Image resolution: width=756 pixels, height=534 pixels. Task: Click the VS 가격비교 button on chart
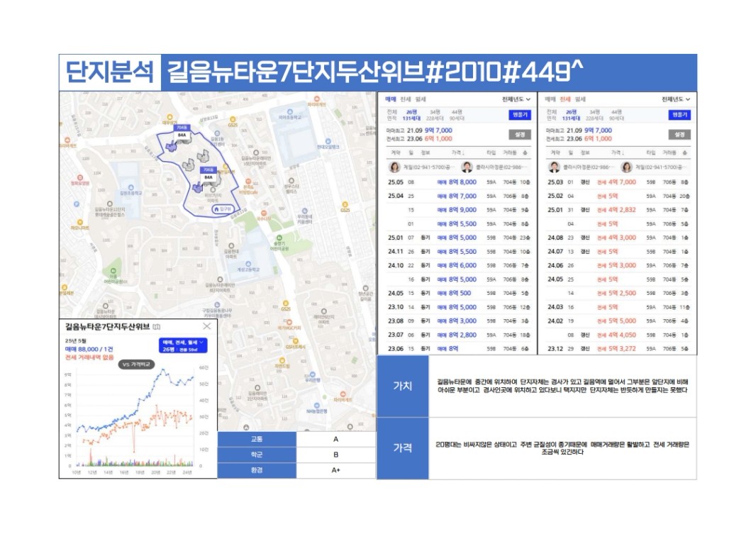tap(136, 365)
